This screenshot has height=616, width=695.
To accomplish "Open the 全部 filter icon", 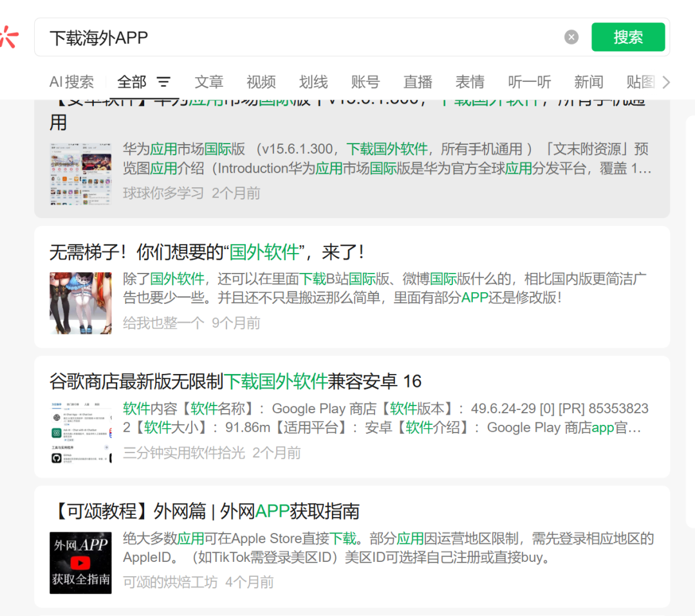I will click(163, 82).
